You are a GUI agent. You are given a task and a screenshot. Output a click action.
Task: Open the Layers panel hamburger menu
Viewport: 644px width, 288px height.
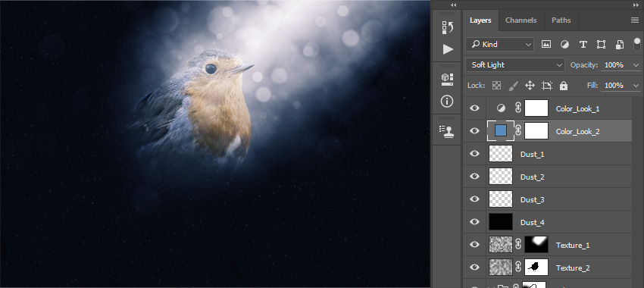click(x=635, y=20)
